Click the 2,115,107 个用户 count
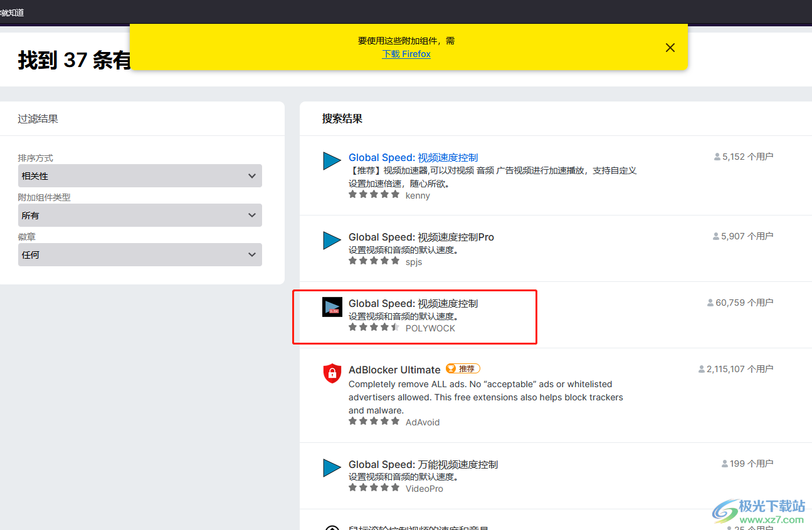Viewport: 812px width, 530px height. point(736,369)
